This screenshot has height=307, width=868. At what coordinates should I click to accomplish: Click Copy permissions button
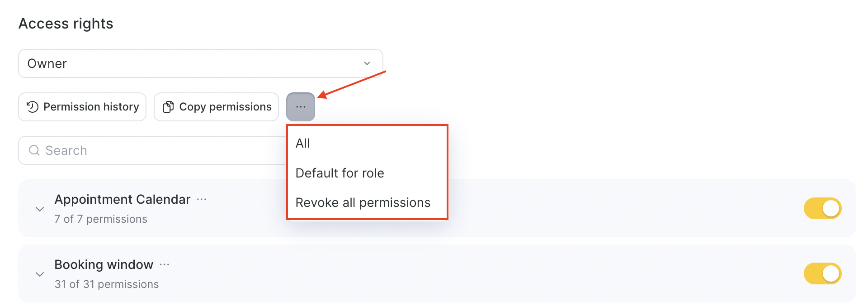pyautogui.click(x=217, y=107)
